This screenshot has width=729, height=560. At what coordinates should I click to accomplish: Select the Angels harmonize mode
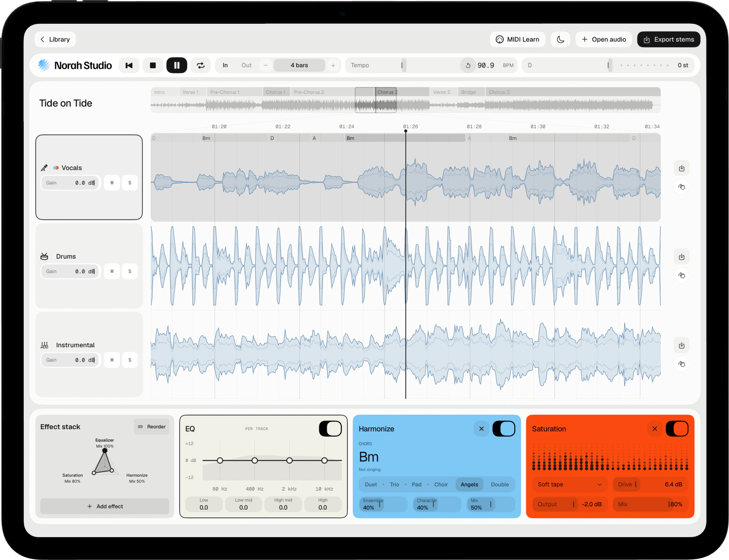click(469, 485)
